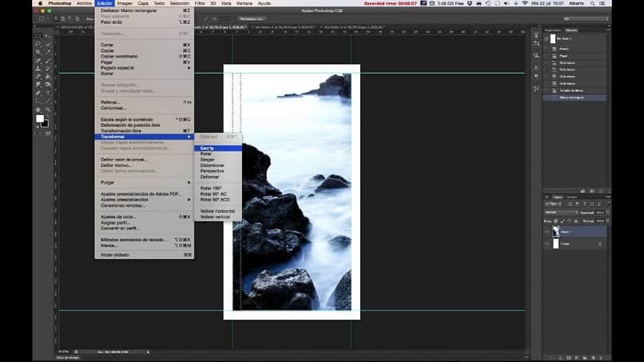The width and height of the screenshot is (644, 362).
Task: Click Capa 1 layer thumbnail
Action: [x=555, y=231]
